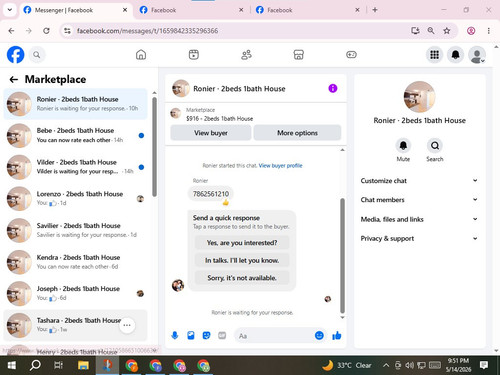Click the chat messages scrollbar
Image resolution: width=500 pixels, height=375 pixels.
(342, 255)
